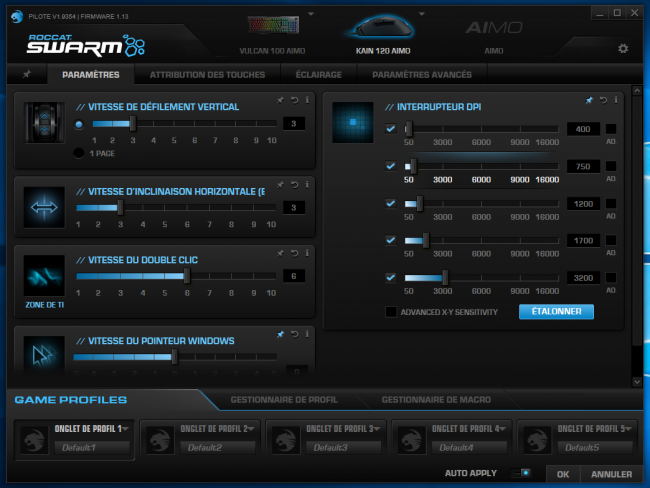Click the pinned settings tab icon
Image resolution: width=650 pixels, height=488 pixels.
(27, 74)
